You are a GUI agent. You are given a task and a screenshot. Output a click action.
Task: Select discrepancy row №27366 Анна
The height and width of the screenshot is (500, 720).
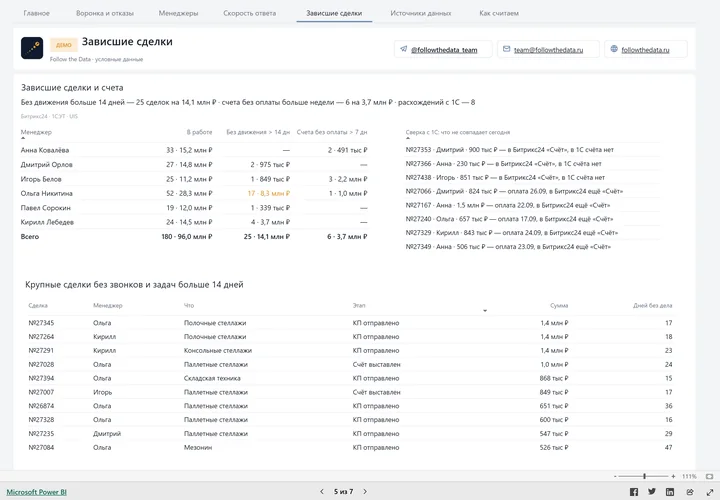click(x=533, y=163)
